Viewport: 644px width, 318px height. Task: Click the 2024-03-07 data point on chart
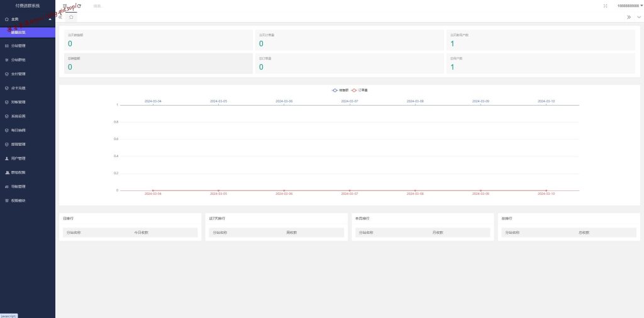(x=350, y=190)
